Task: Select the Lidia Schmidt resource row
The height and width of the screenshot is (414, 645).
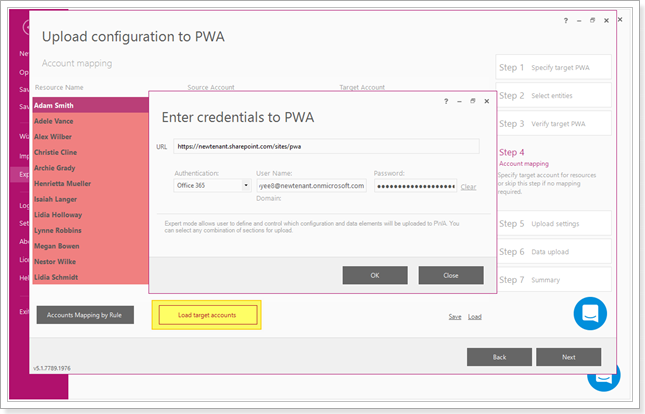Action: coord(90,277)
